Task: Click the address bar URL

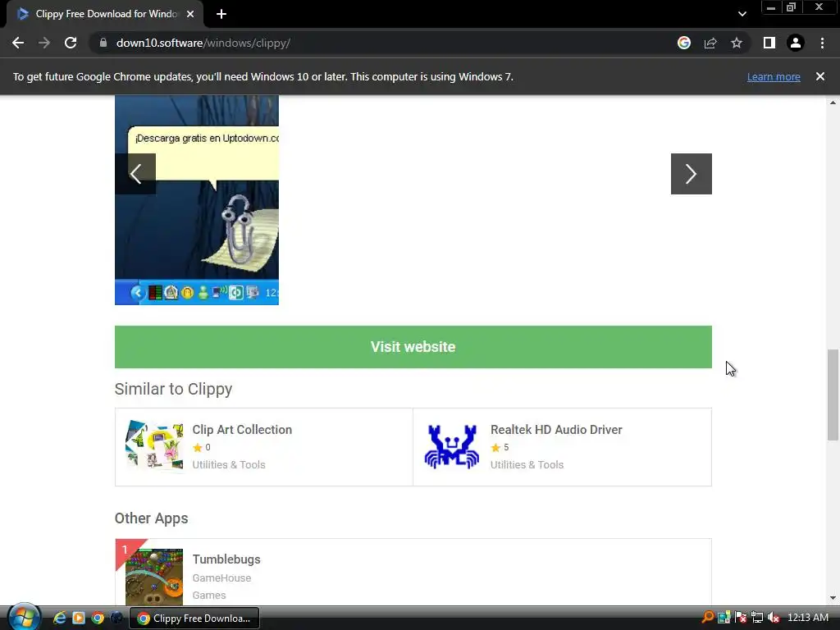Action: pos(203,43)
